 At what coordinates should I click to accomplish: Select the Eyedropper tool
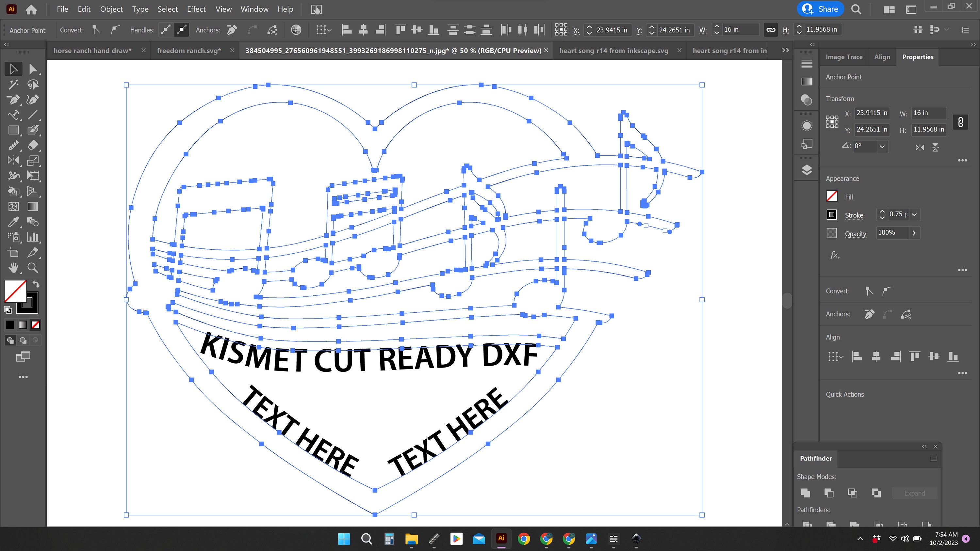13,222
